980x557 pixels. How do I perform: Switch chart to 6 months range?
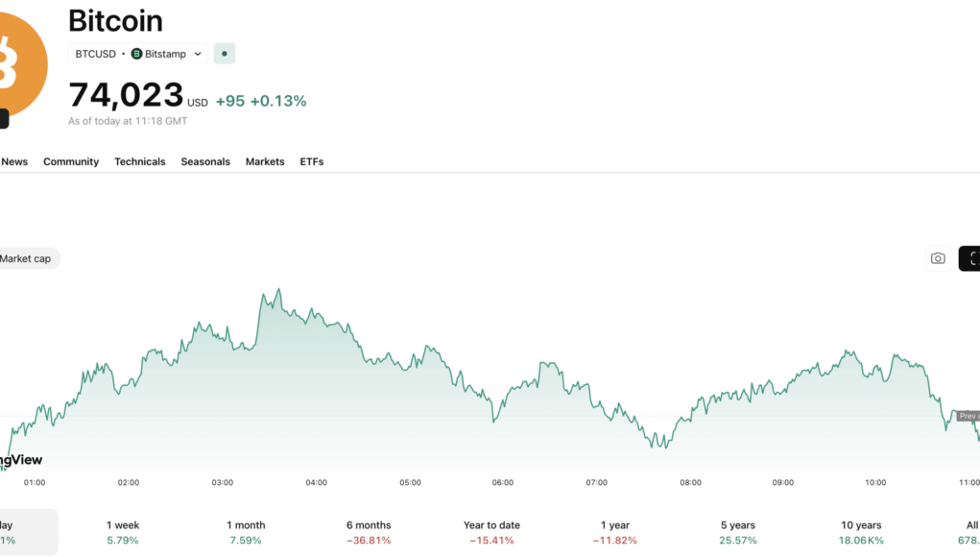pyautogui.click(x=369, y=532)
